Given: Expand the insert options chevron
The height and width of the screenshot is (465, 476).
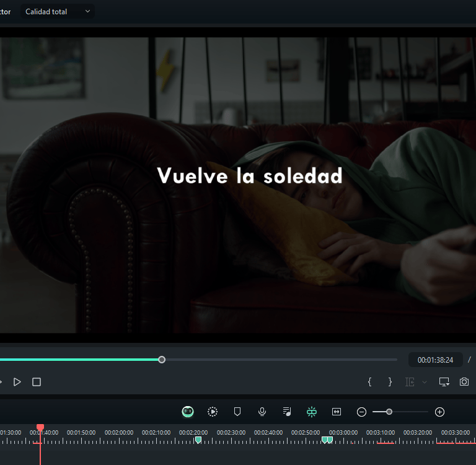Looking at the screenshot, I should pyautogui.click(x=425, y=382).
